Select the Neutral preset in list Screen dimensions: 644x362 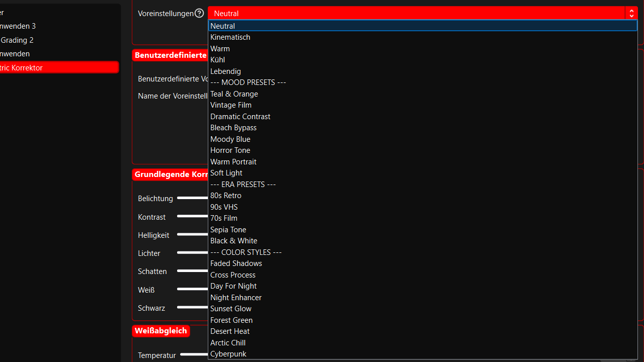coord(222,26)
